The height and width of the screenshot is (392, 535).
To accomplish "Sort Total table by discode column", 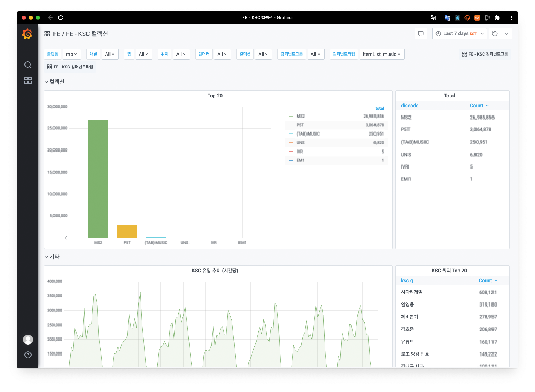I will point(410,106).
